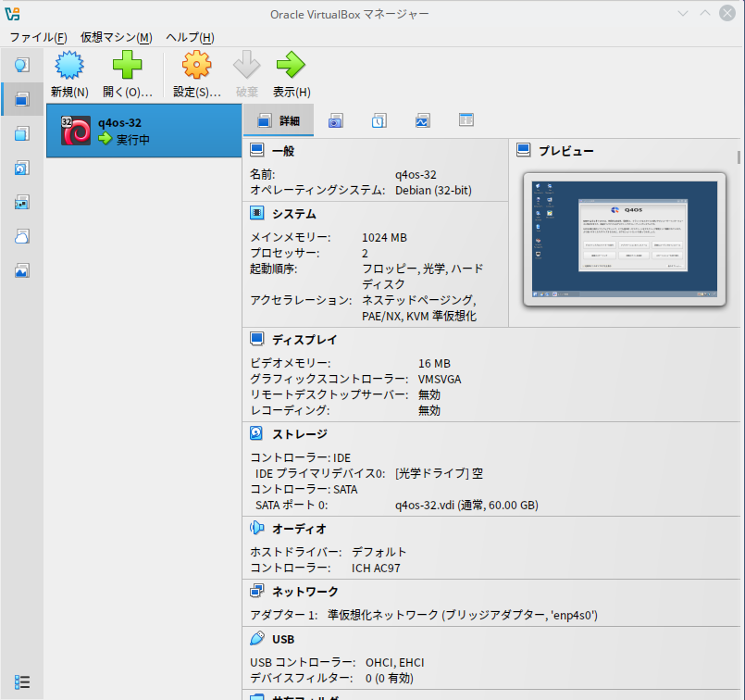The height and width of the screenshot is (700, 745).
Task: Switch to the Logs clock tab
Action: pyautogui.click(x=379, y=120)
